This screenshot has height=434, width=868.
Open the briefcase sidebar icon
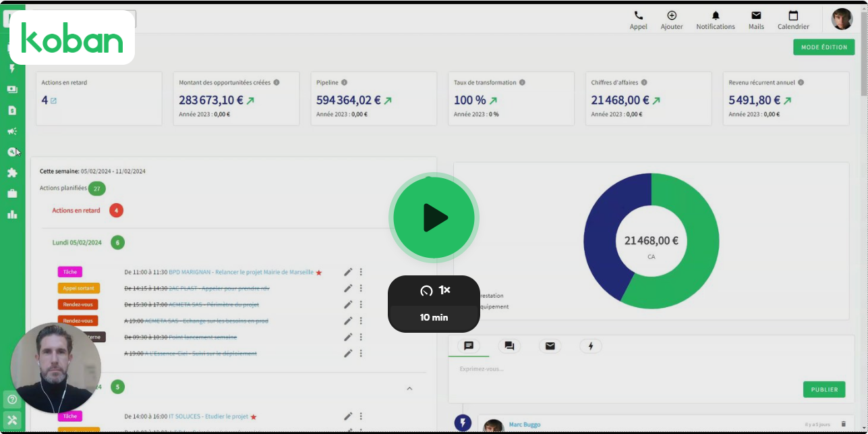(x=12, y=194)
